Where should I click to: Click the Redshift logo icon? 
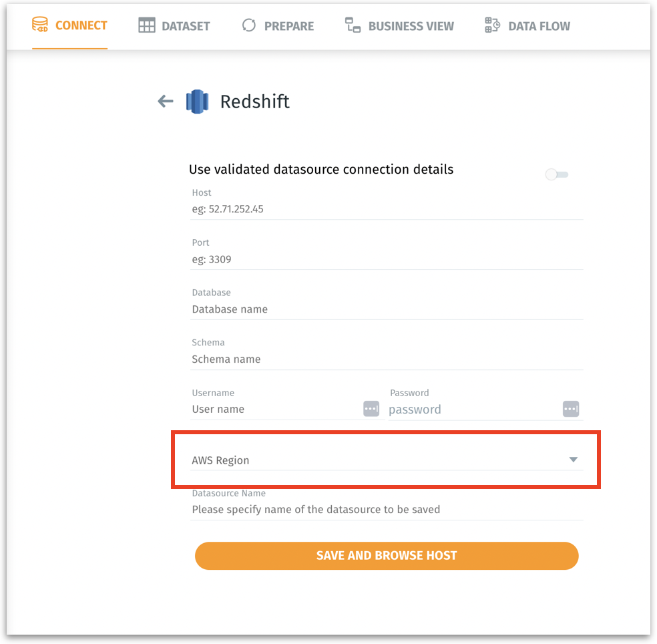pos(197,102)
